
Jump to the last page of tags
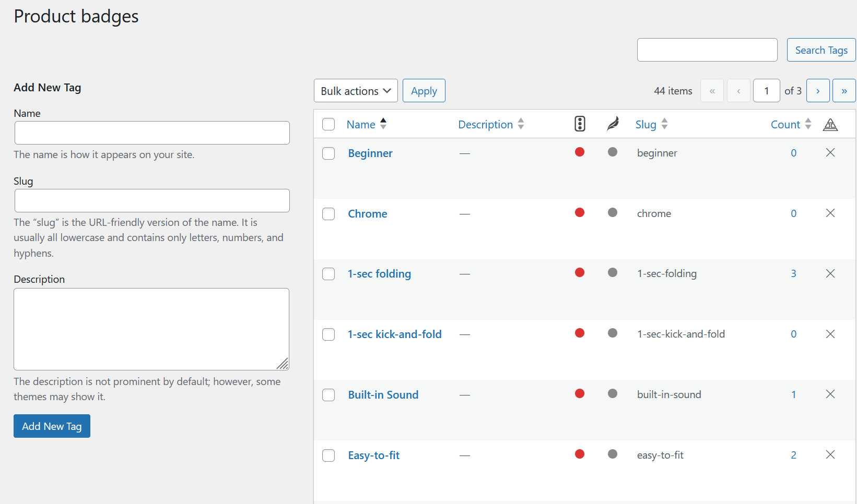(x=844, y=91)
